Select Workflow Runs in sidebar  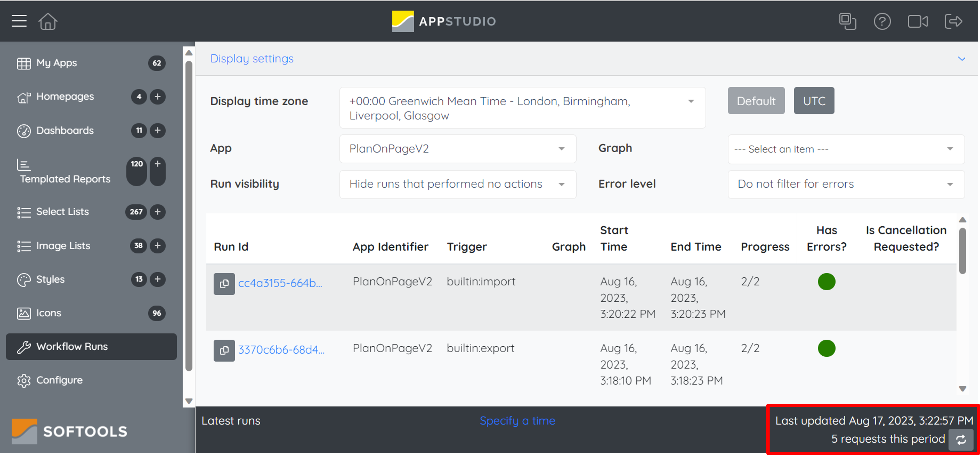pos(91,347)
